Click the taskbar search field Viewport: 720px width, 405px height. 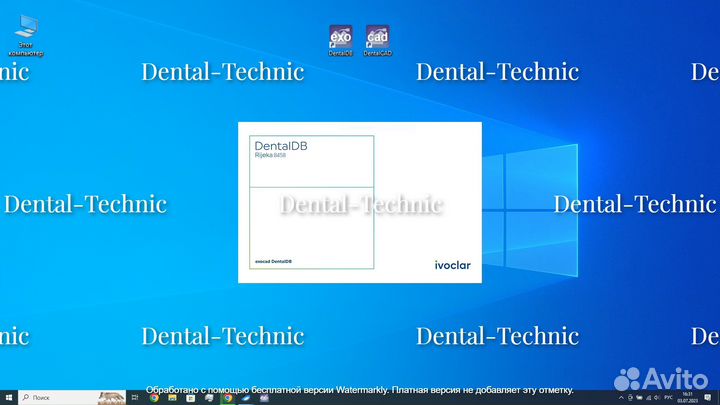[60, 397]
